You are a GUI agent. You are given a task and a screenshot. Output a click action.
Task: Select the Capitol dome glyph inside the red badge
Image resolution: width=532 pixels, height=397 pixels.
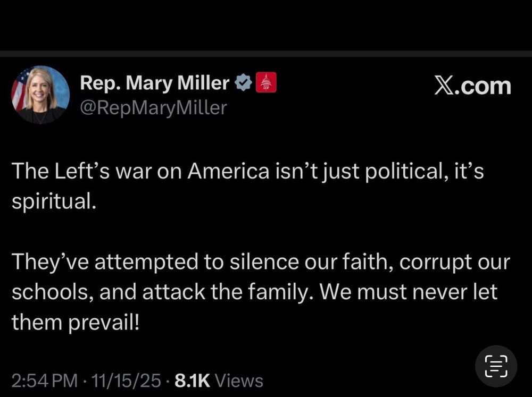tap(265, 82)
